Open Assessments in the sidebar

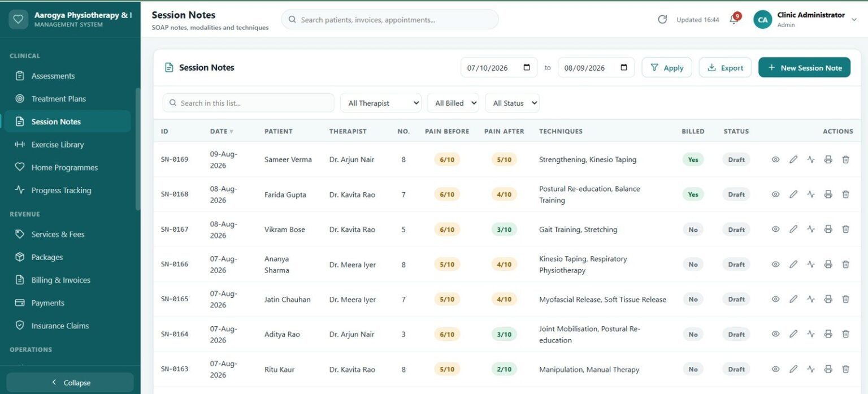68,76
